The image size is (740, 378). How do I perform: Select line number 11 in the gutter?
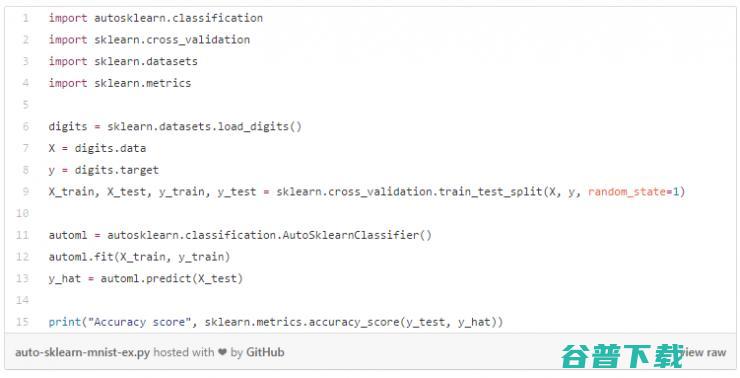pos(23,235)
